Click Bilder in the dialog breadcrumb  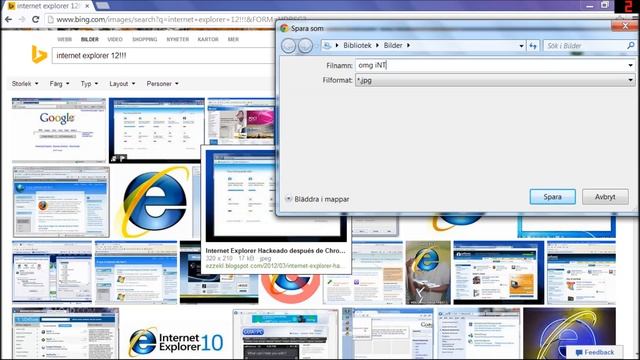click(393, 45)
